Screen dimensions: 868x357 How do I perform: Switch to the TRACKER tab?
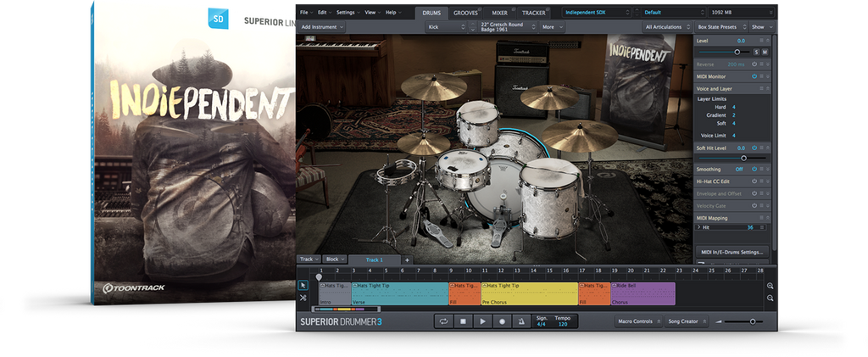(x=534, y=13)
